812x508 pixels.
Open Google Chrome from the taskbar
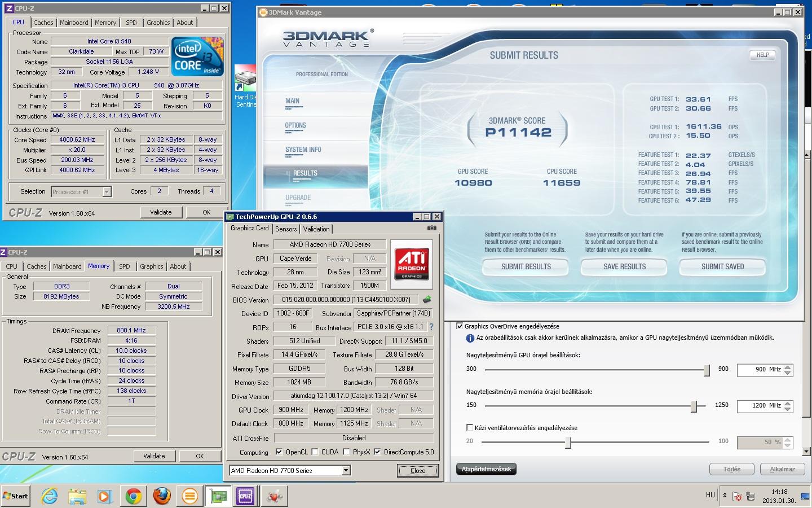(x=134, y=496)
